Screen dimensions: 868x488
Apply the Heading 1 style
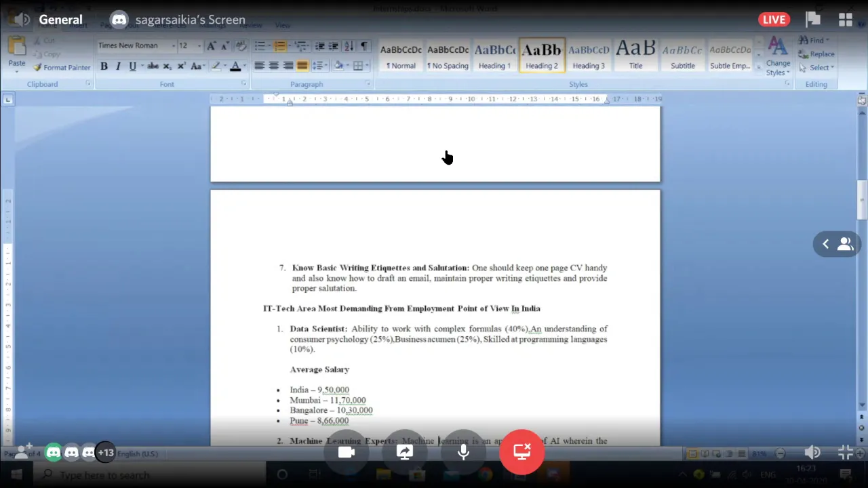pos(494,56)
